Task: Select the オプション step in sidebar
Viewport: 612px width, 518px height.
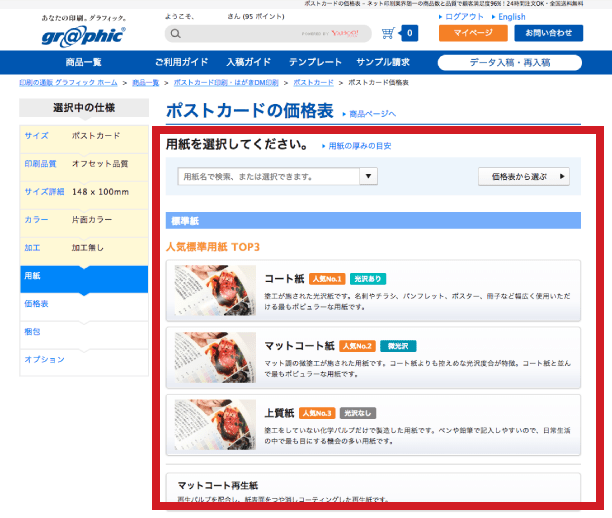Action: tap(44, 359)
